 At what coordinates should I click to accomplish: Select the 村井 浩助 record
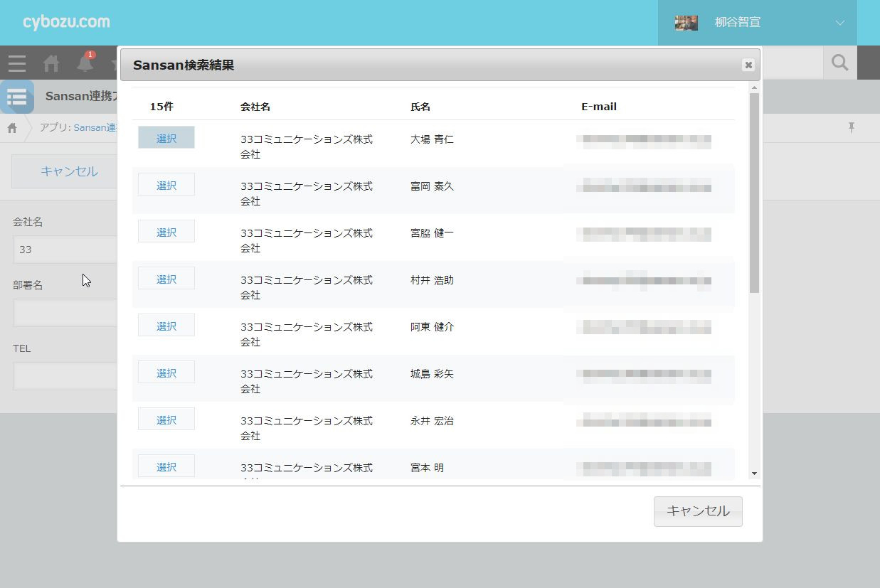tap(166, 279)
